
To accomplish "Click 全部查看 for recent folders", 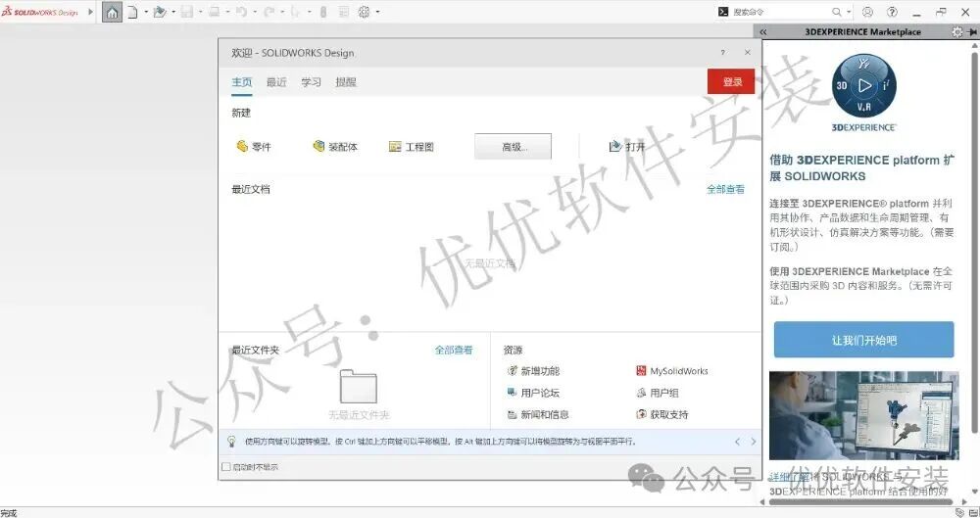I will (454, 350).
